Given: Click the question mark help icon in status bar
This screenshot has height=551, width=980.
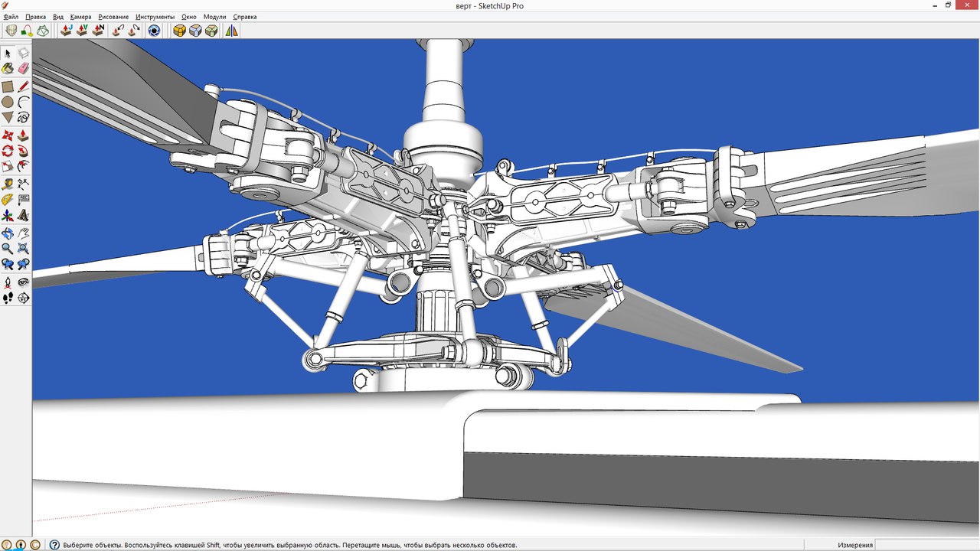Looking at the screenshot, I should click(x=54, y=545).
